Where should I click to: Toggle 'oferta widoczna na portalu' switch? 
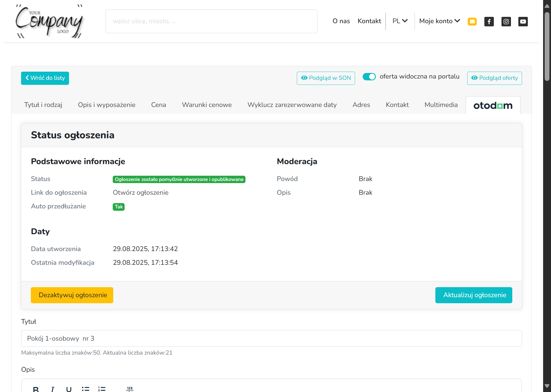pos(369,77)
